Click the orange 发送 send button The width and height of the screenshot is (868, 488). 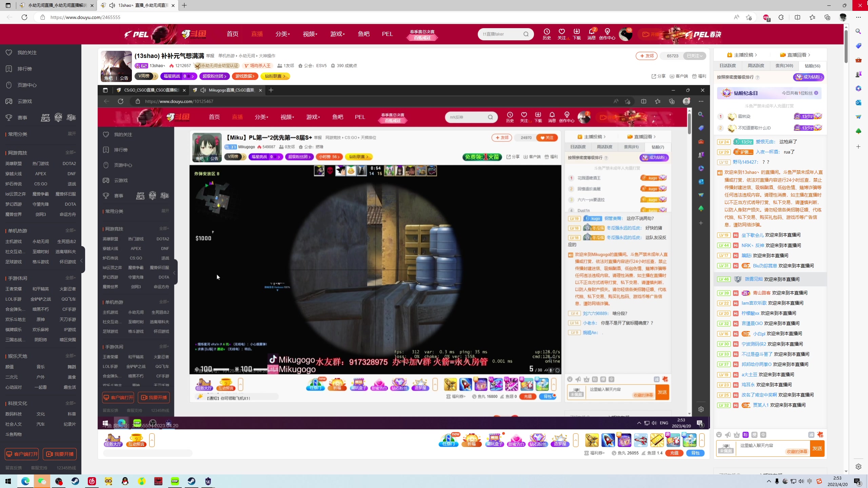click(x=817, y=448)
